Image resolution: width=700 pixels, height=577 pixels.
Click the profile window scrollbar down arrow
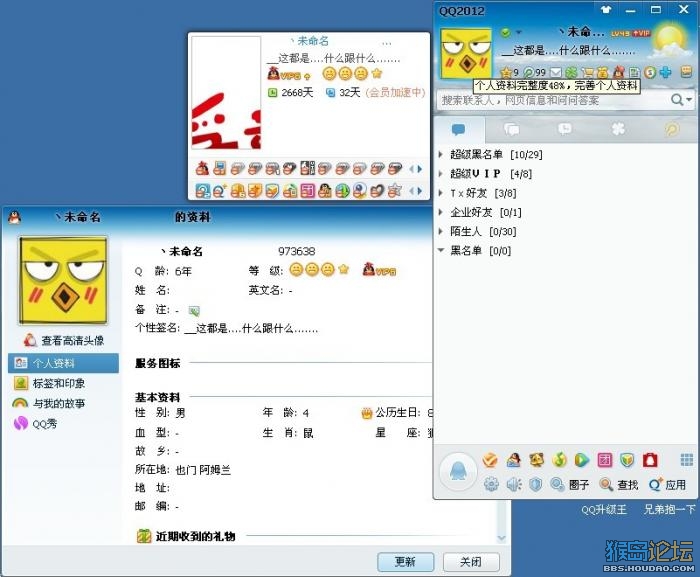(x=502, y=538)
